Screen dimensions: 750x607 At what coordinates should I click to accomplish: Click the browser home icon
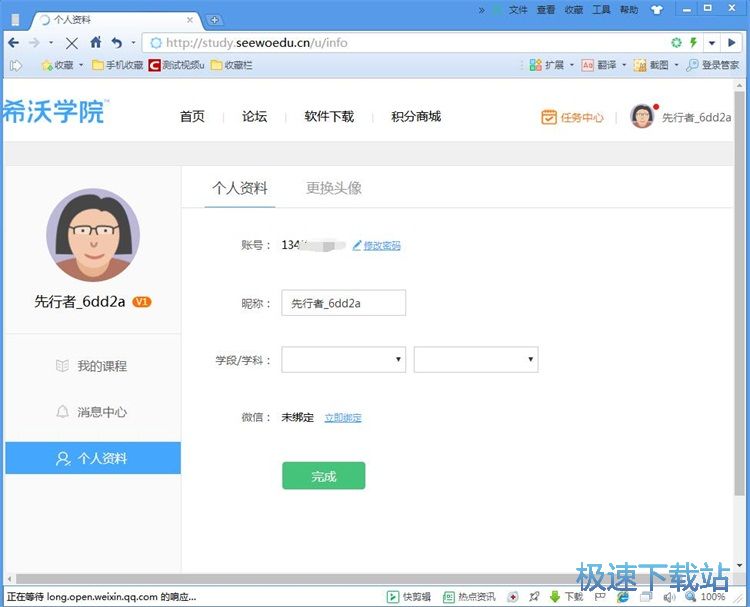pyautogui.click(x=96, y=43)
